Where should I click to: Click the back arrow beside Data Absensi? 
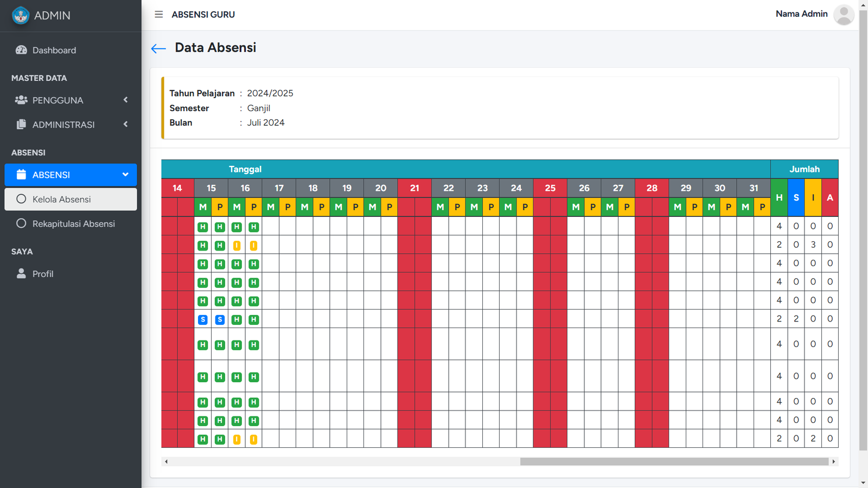pyautogui.click(x=158, y=49)
